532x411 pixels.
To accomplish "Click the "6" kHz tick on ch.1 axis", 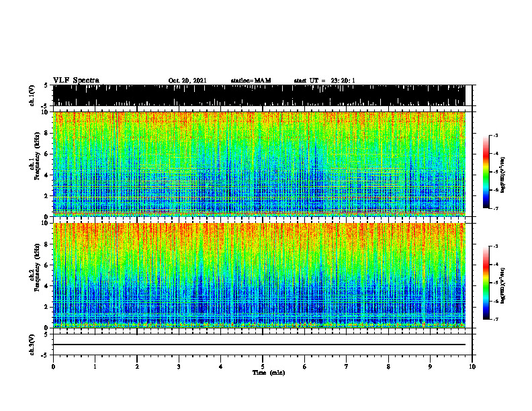I will click(46, 154).
